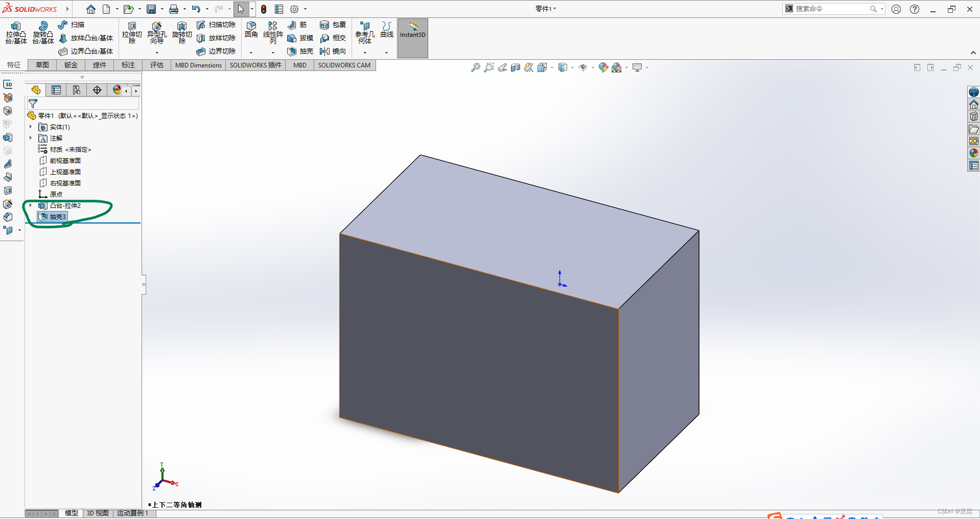Open the Hole Wizard dropdown arrow

(157, 53)
